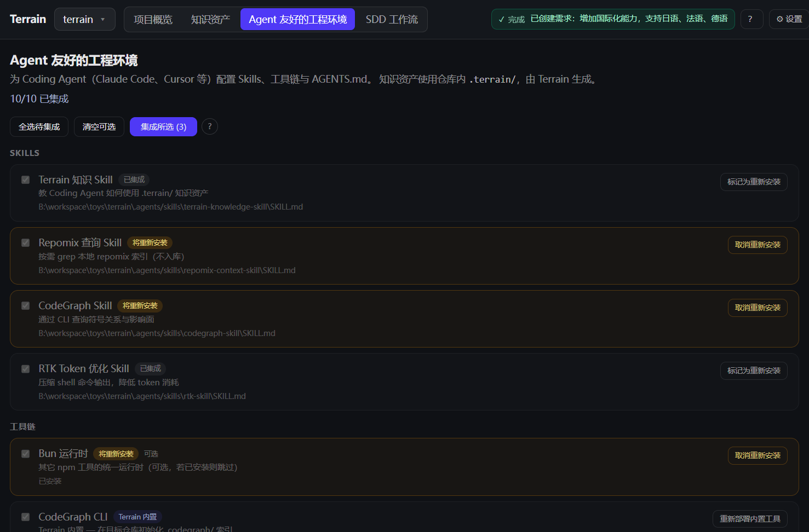Viewport: 809px width, 532px height.
Task: Click the terrain-knowledge-skill SKILL.md path
Action: point(170,207)
